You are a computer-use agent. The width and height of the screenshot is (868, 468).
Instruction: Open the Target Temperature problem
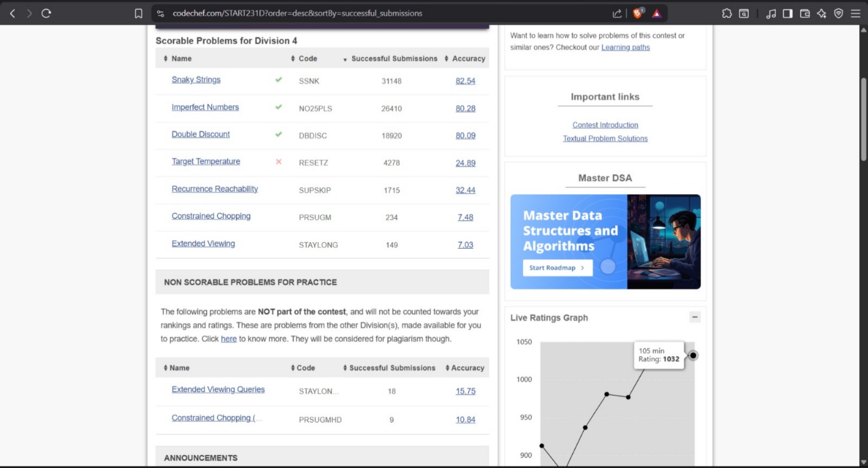coord(206,162)
